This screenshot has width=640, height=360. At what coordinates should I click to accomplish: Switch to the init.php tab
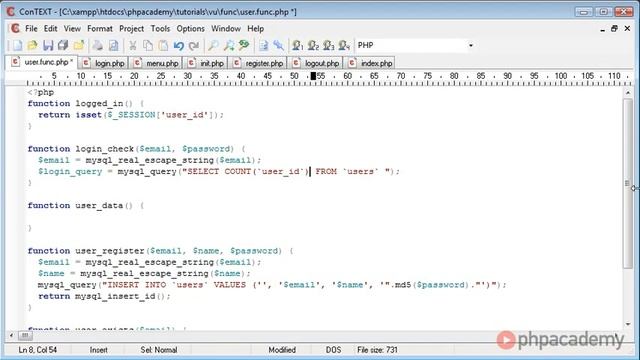[x=206, y=63]
